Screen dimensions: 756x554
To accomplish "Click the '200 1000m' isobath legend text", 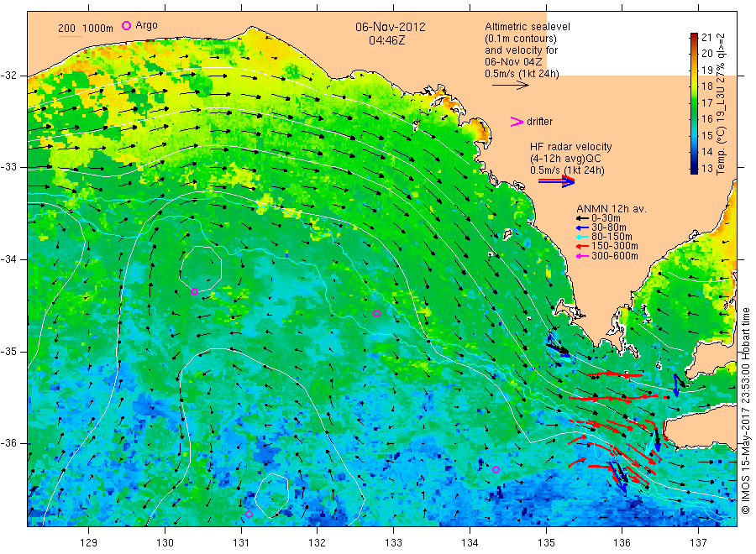I will tap(86, 28).
